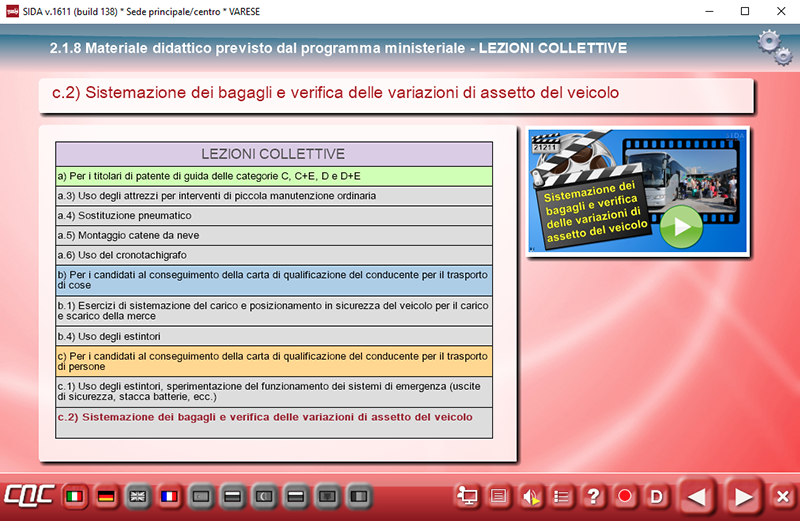This screenshot has height=521, width=800.
Task: Switch language using the German flag
Action: click(105, 495)
